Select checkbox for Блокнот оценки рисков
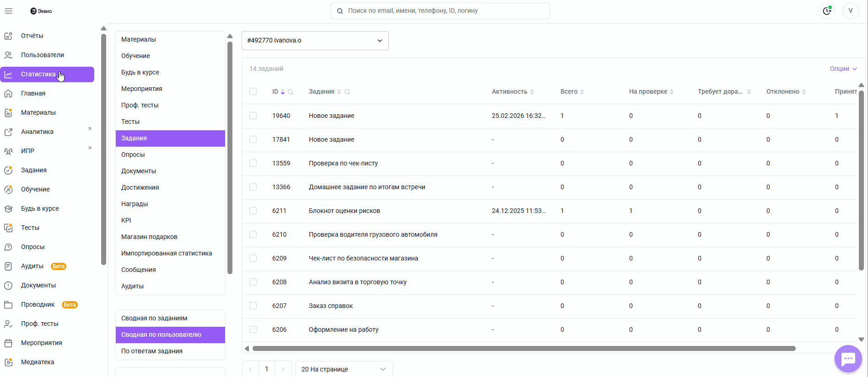 [253, 211]
